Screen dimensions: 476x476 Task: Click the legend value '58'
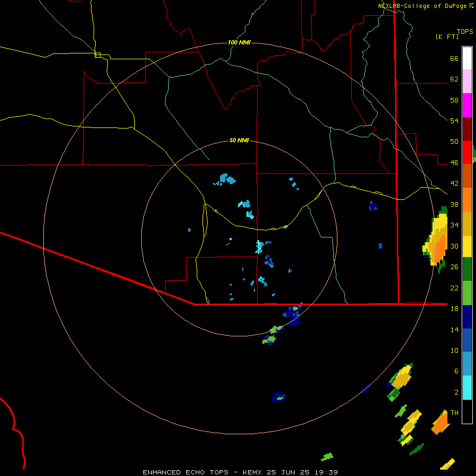[454, 100]
